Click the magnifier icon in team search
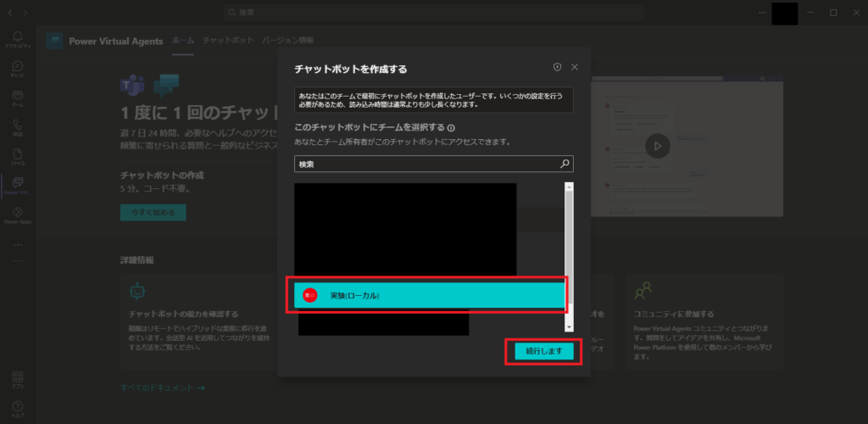 click(x=565, y=164)
